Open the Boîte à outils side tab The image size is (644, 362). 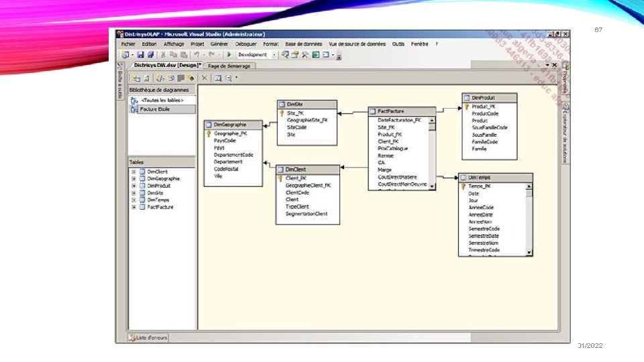pyautogui.click(x=120, y=80)
